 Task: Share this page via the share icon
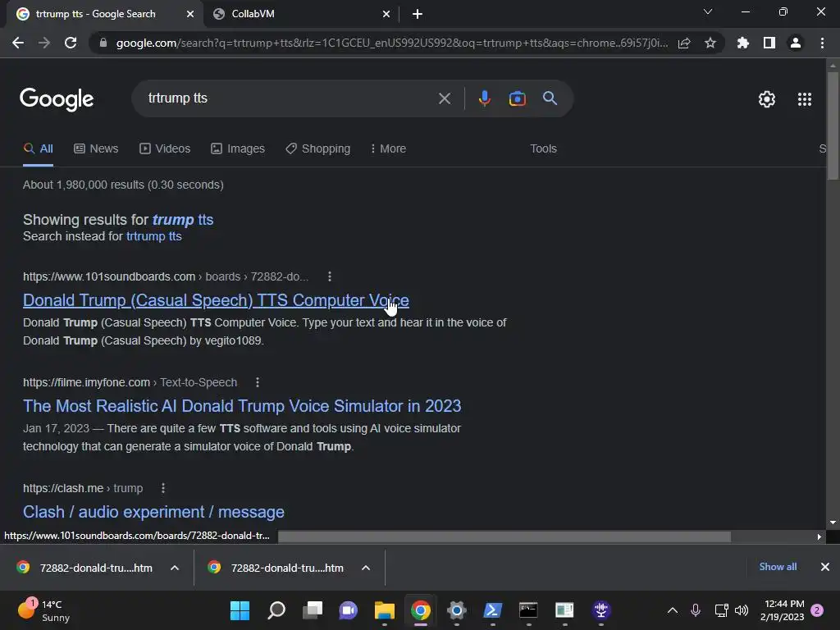pos(684,43)
